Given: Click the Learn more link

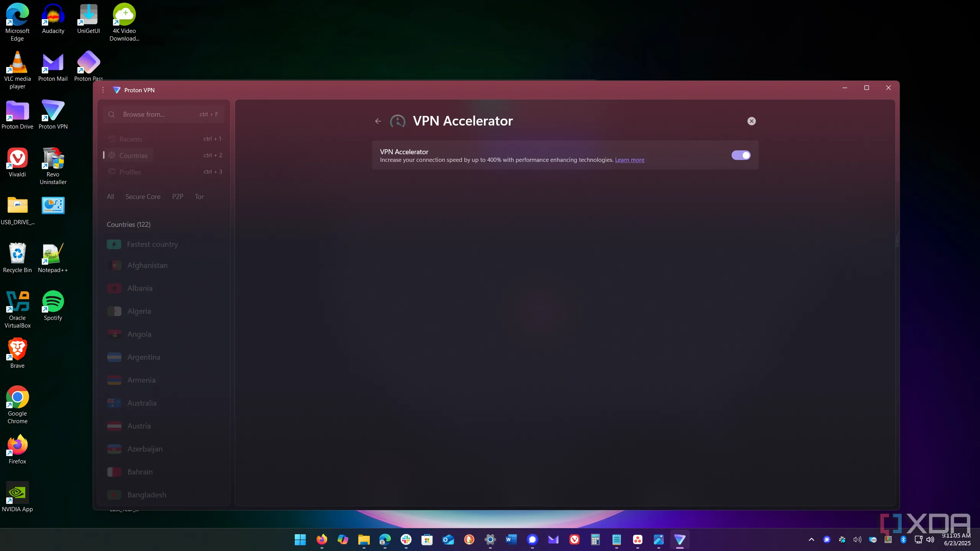Looking at the screenshot, I should point(629,160).
